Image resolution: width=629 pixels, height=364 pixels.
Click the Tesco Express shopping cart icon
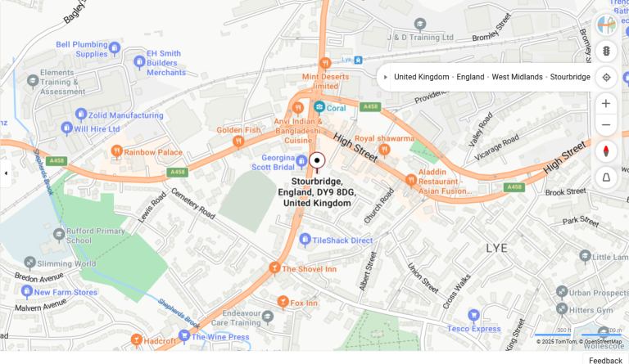[x=473, y=315]
